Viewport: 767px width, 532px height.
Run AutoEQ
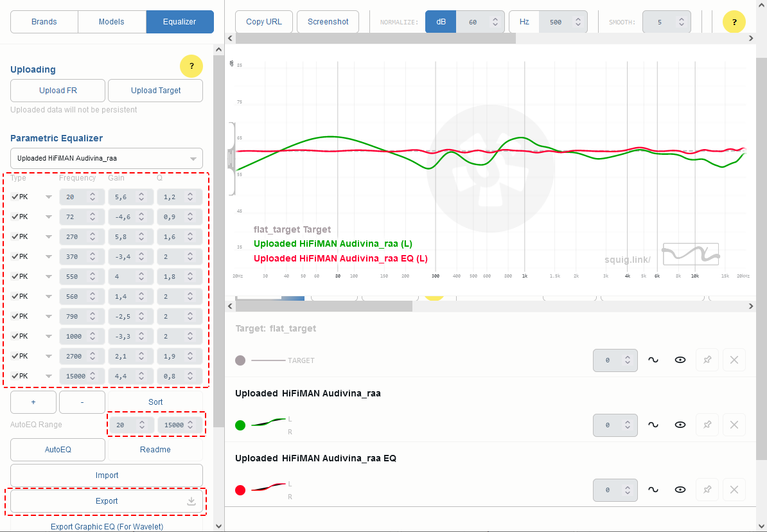[x=58, y=450]
